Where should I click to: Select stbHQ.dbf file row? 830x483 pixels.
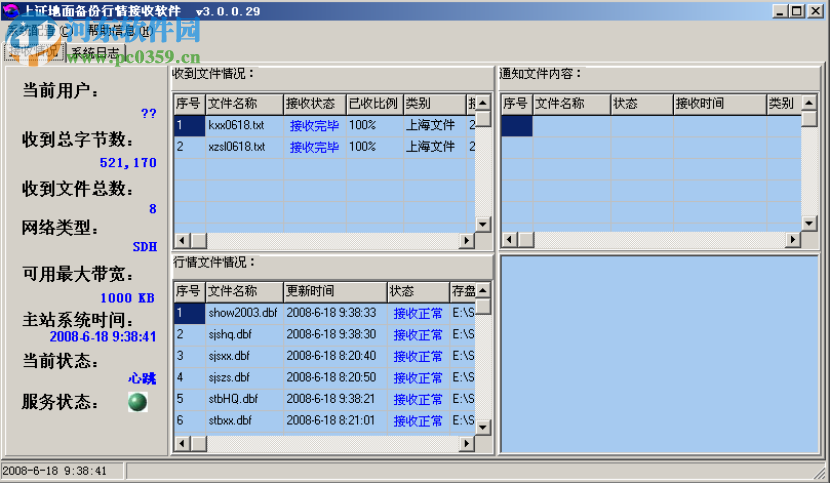click(324, 399)
